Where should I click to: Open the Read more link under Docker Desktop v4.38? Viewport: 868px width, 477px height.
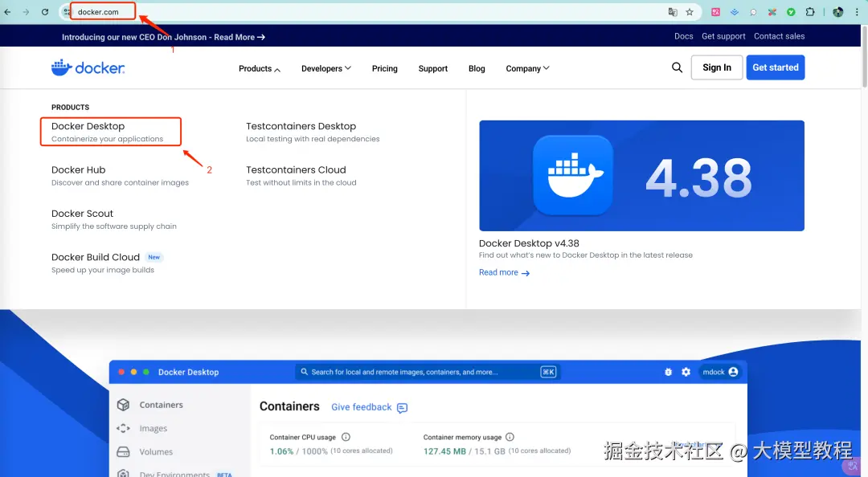click(499, 272)
